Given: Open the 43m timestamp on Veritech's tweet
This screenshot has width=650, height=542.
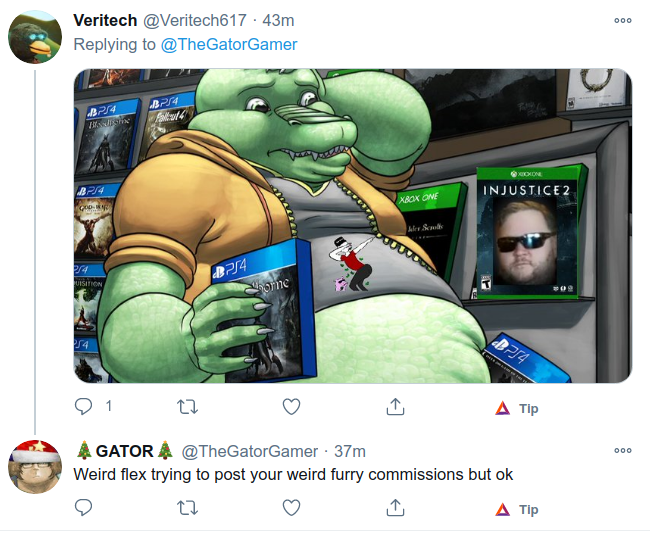Looking at the screenshot, I should [x=278, y=20].
